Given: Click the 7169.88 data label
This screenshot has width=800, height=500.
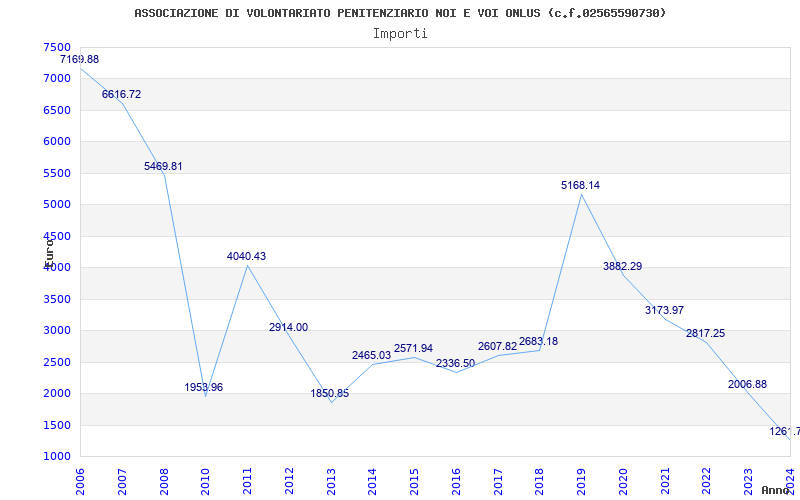Looking at the screenshot, I should coord(80,59).
